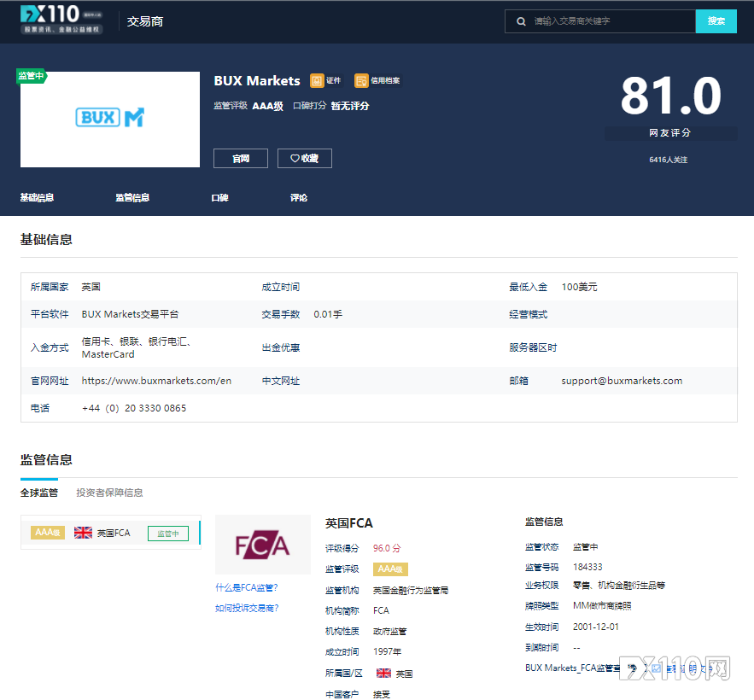The image size is (754, 700).
Task: Switch to the 监管信息 tab in header
Action: (x=132, y=197)
